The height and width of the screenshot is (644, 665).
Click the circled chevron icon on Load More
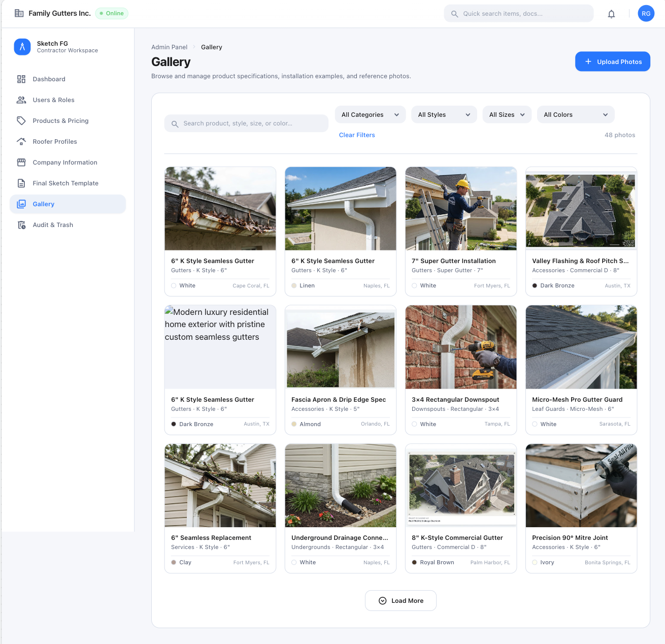click(383, 601)
